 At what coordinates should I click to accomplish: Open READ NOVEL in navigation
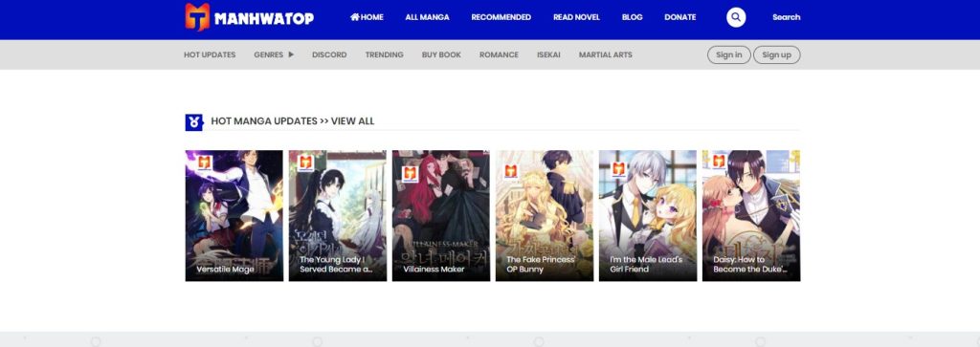point(576,17)
